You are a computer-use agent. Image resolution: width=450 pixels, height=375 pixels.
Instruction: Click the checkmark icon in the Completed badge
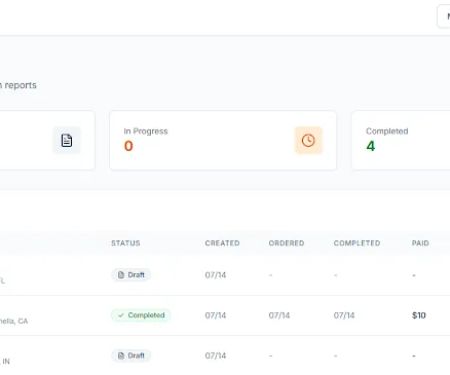coord(121,315)
